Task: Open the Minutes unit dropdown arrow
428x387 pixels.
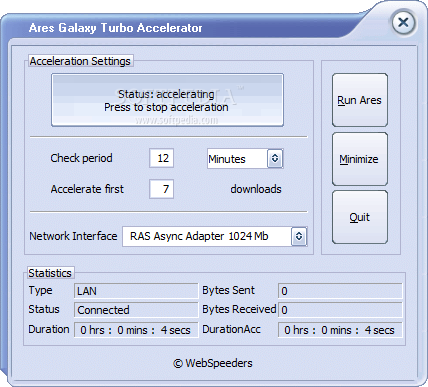Action: tap(275, 158)
